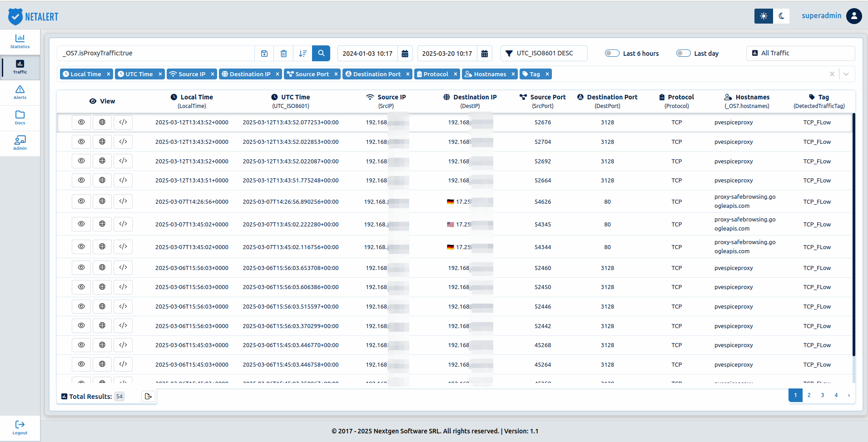Remove the Local Time column chip
This screenshot has width=868, height=442.
point(109,74)
